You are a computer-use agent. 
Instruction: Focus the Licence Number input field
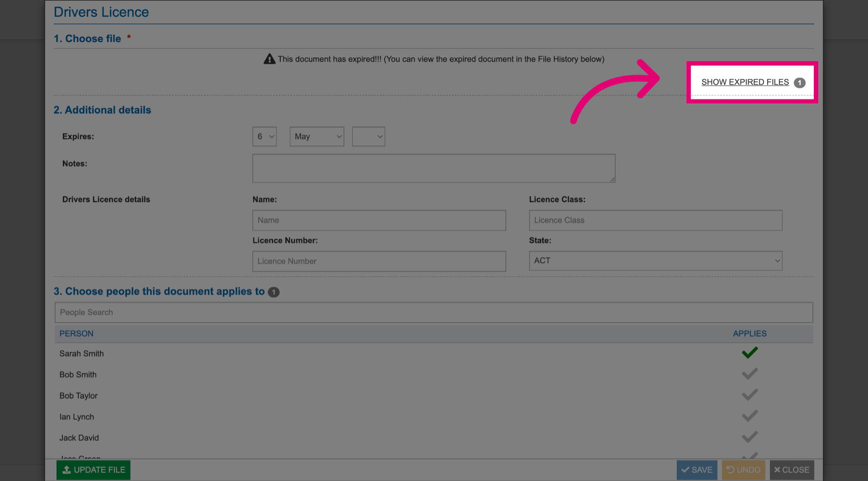pyautogui.click(x=379, y=261)
